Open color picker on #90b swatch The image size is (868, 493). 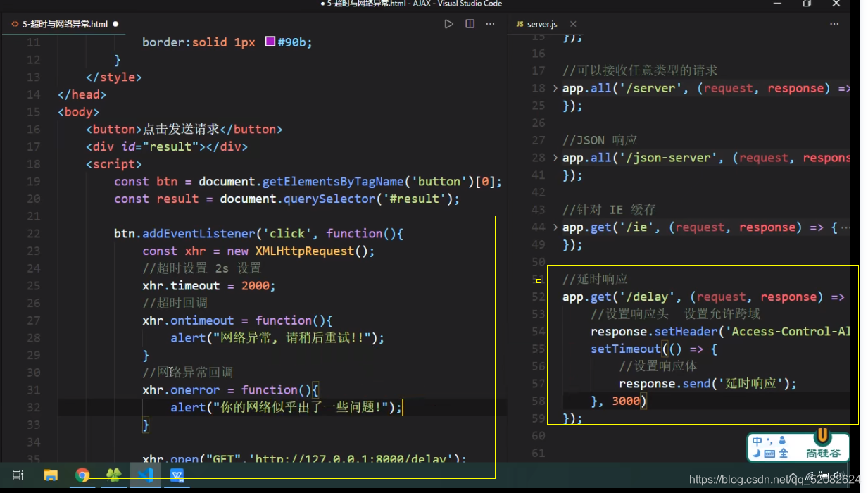(x=270, y=42)
